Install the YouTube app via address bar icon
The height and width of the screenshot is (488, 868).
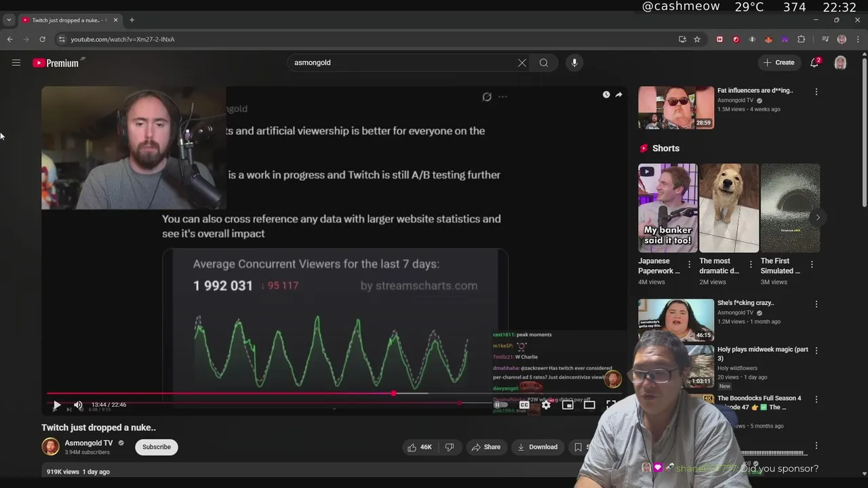pos(682,39)
